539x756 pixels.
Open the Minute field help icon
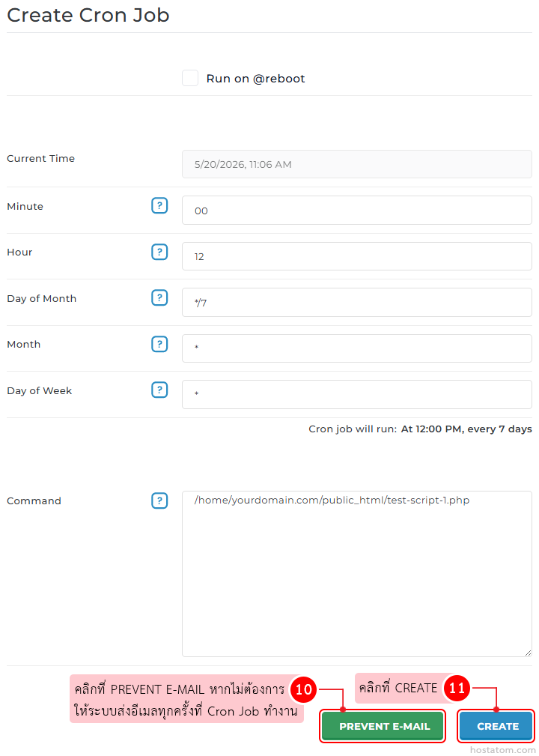coord(159,206)
